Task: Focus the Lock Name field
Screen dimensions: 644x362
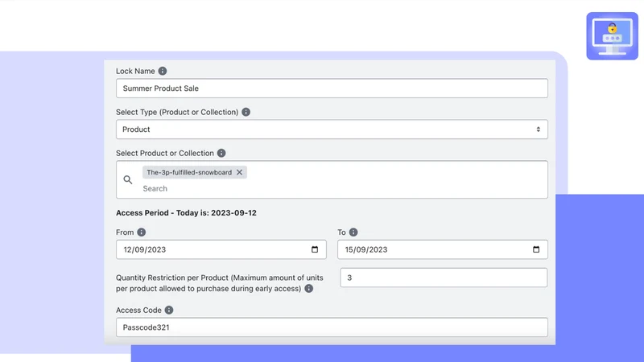Action: tap(332, 88)
